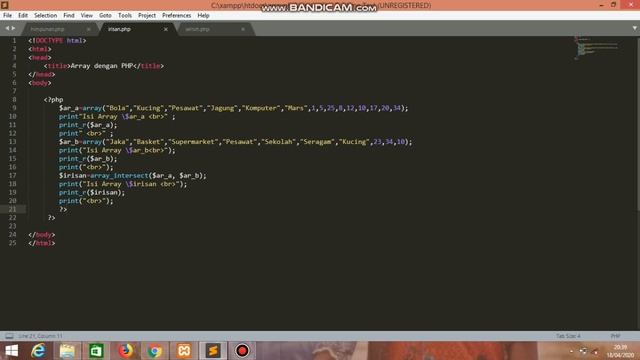This screenshot has height=360, width=640.
Task: Click line number 21 in gutter
Action: pos(13,209)
